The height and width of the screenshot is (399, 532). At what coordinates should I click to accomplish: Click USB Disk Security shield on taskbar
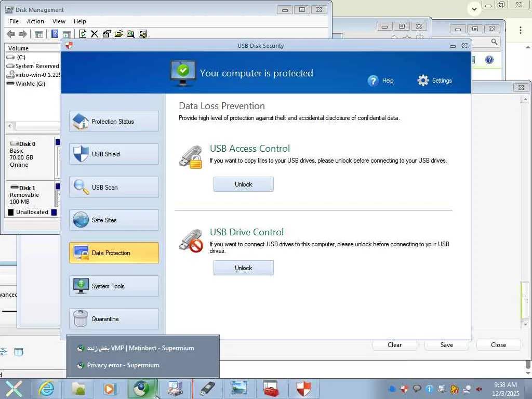point(303,389)
